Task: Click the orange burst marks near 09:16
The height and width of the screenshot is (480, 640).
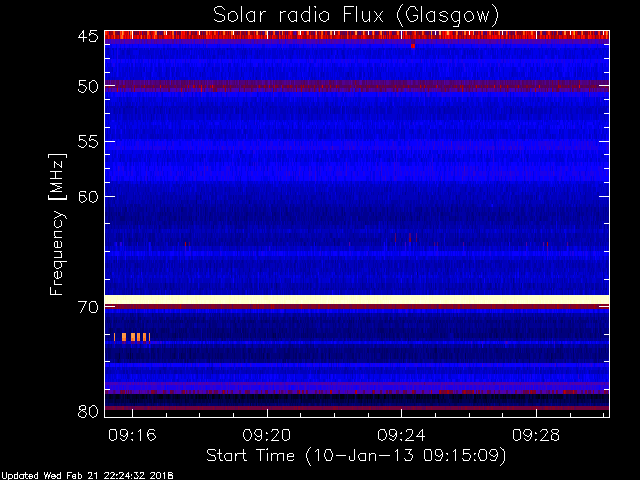Action: tap(132, 337)
